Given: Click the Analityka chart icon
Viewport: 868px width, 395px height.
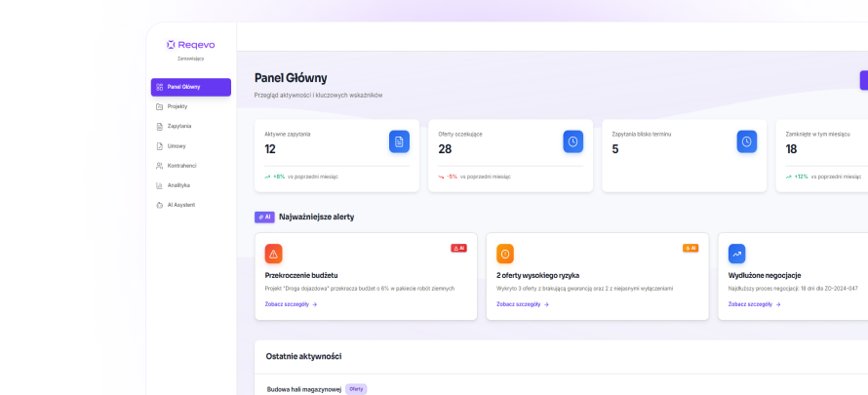Looking at the screenshot, I should pos(159,185).
